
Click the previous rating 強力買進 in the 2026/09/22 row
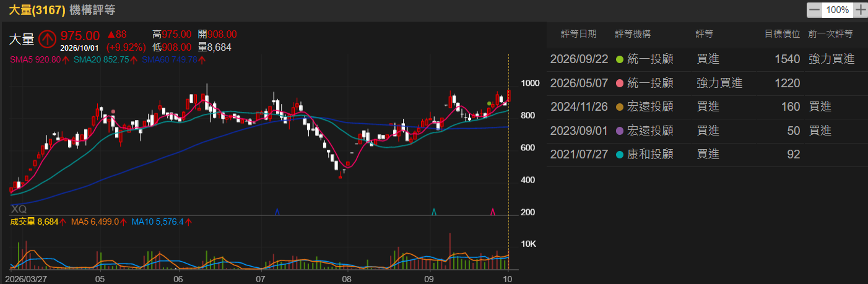[x=831, y=59]
